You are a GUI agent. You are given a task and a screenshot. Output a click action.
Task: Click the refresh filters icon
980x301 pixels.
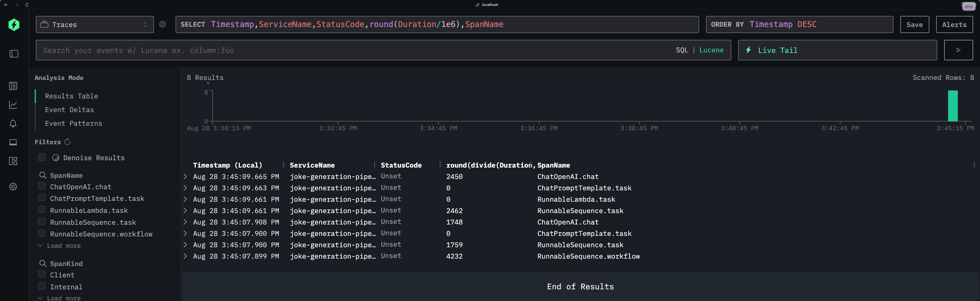(x=67, y=142)
